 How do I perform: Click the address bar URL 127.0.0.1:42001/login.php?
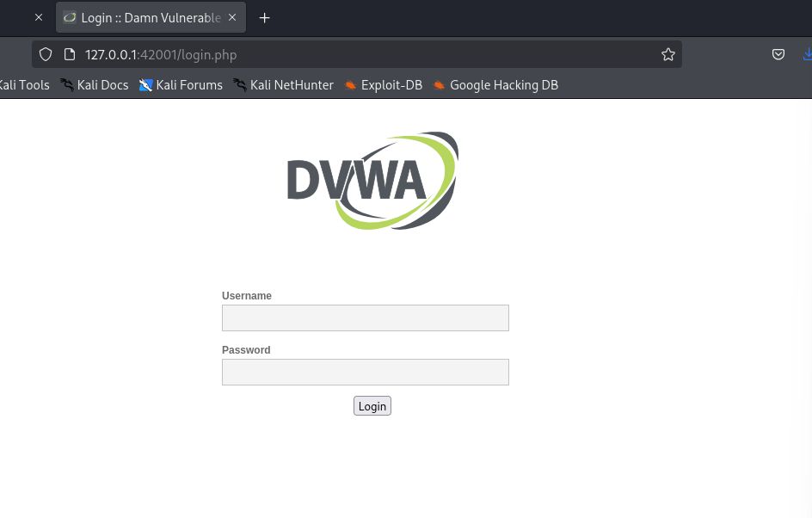(161, 55)
